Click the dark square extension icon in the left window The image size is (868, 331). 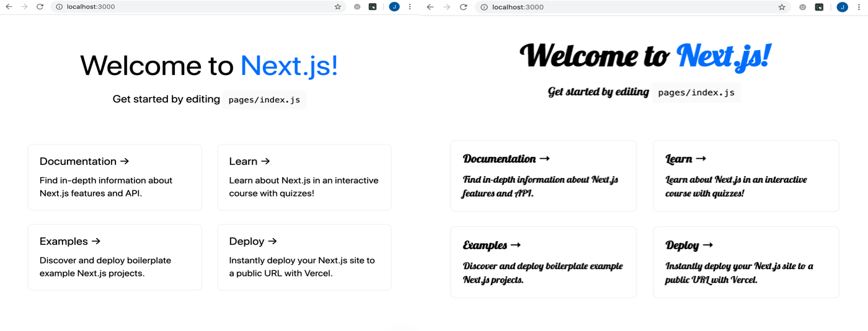coord(373,7)
